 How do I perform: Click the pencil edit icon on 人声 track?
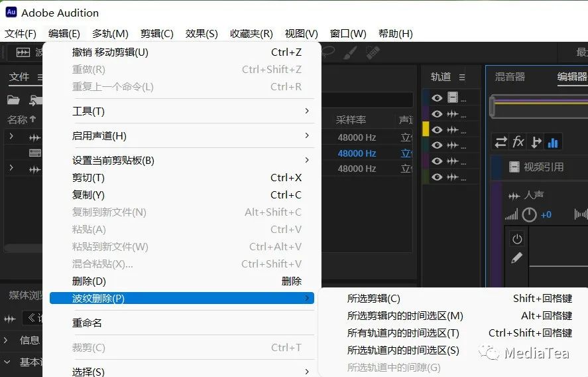pyautogui.click(x=517, y=258)
